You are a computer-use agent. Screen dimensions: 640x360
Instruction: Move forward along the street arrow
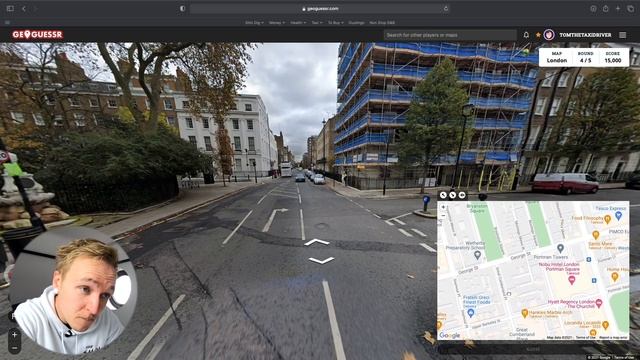[x=317, y=242]
